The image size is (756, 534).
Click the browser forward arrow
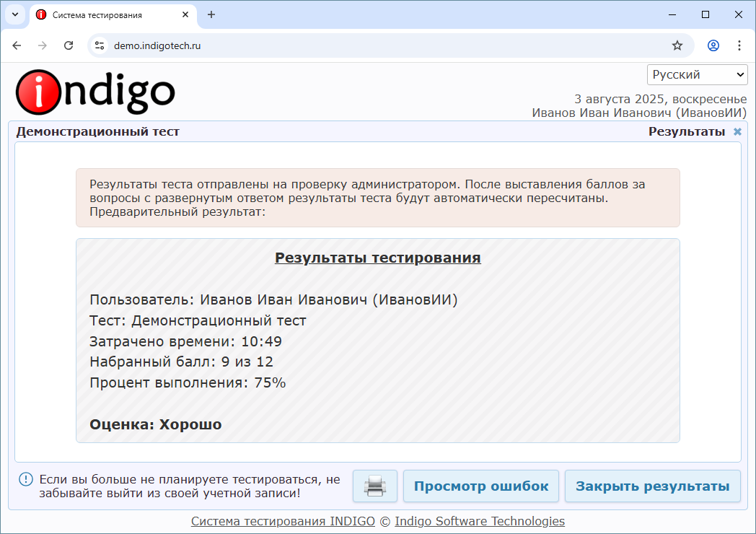43,45
